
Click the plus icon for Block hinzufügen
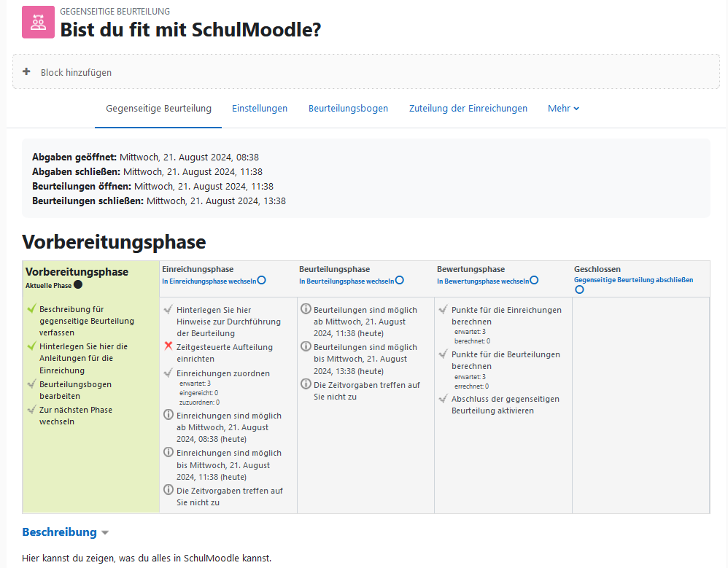pyautogui.click(x=27, y=72)
